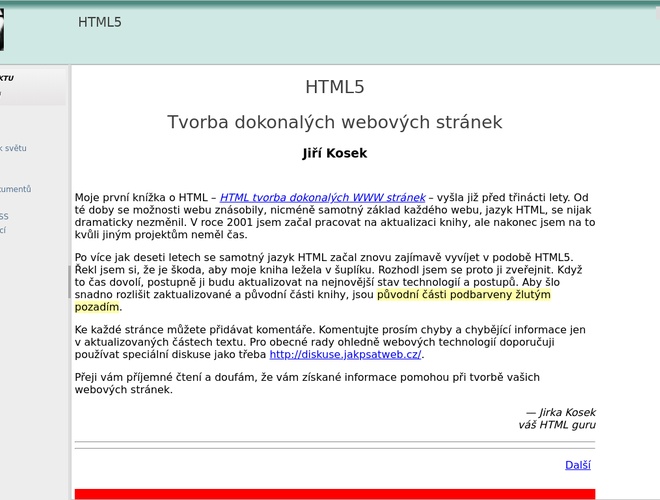Open the sidebar link ending in "k světu"
660x500 pixels.
[x=14, y=148]
